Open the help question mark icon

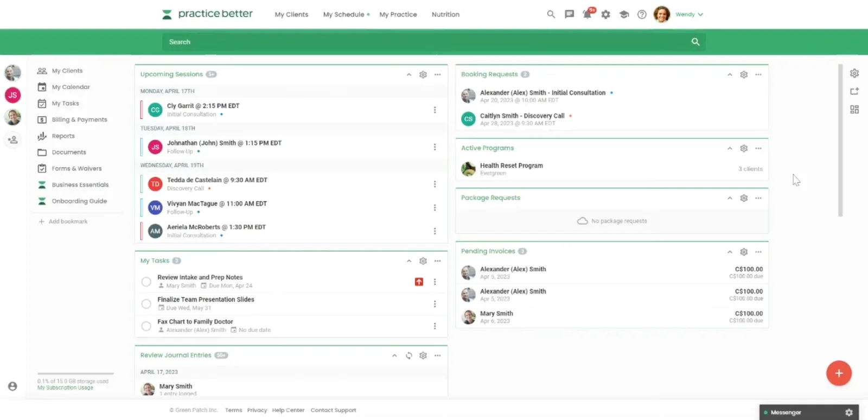click(642, 15)
